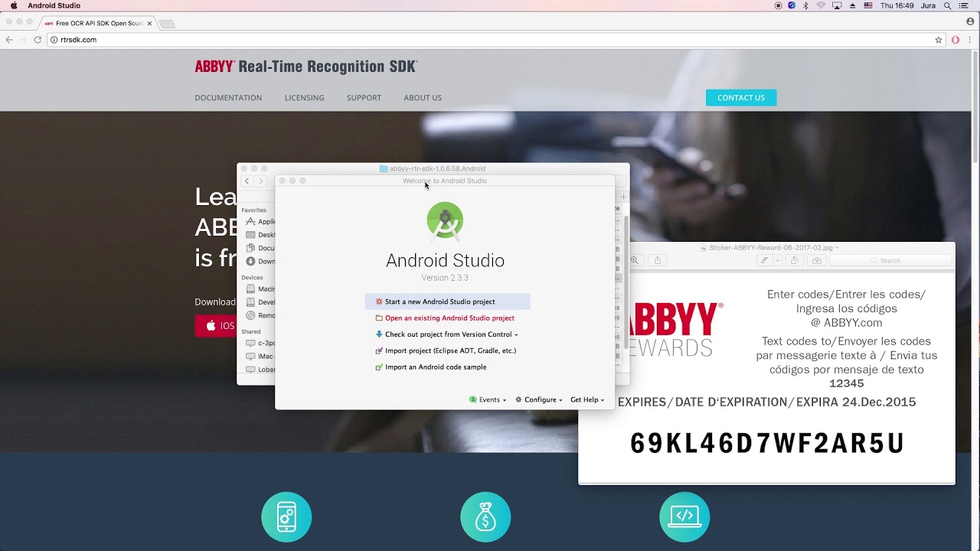Open the Configure gear menu
Image resolution: width=980 pixels, height=551 pixels.
click(x=539, y=399)
